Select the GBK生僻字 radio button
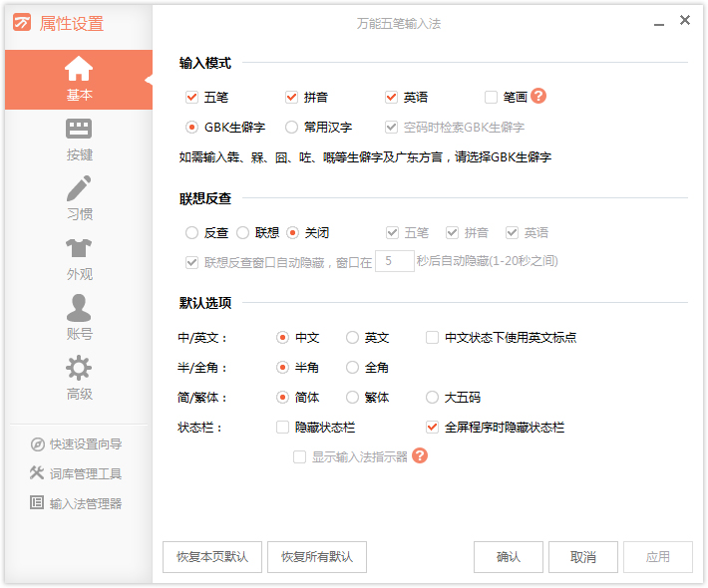This screenshot has width=708, height=588. pyautogui.click(x=191, y=128)
